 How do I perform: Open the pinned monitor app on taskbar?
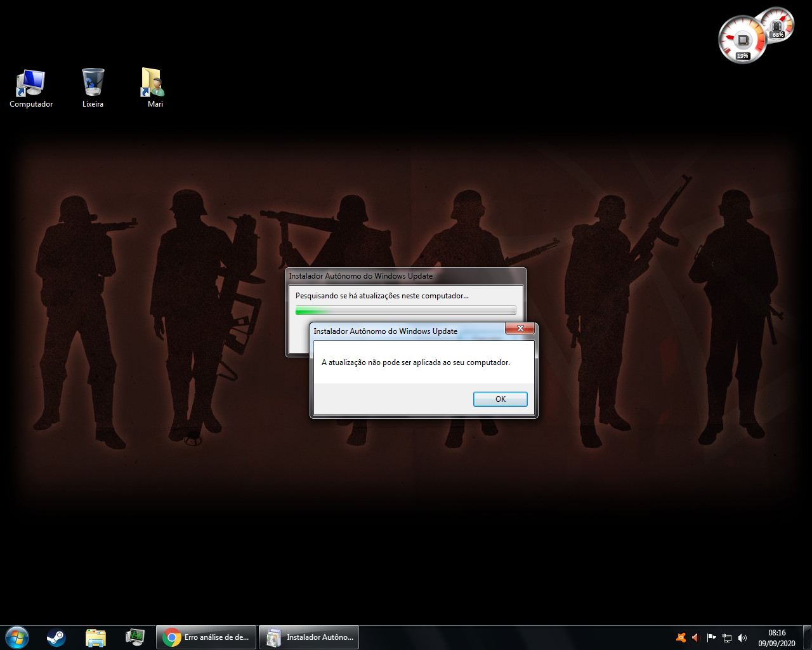click(x=134, y=637)
